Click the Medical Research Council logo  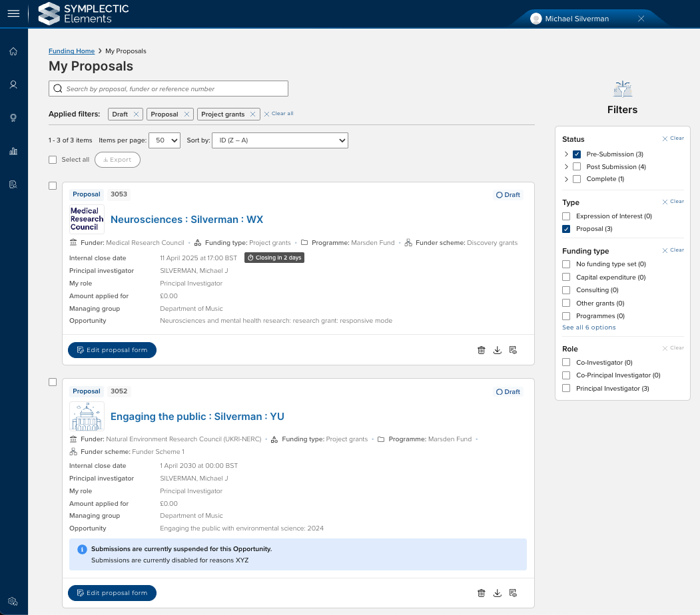(87, 219)
